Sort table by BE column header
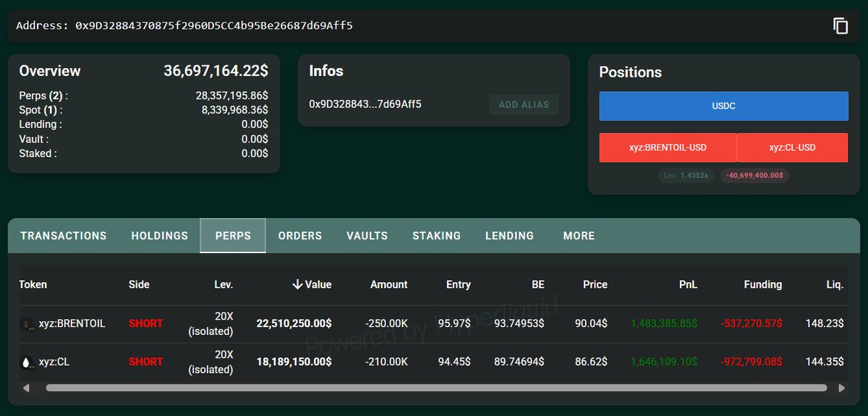 [x=538, y=284]
